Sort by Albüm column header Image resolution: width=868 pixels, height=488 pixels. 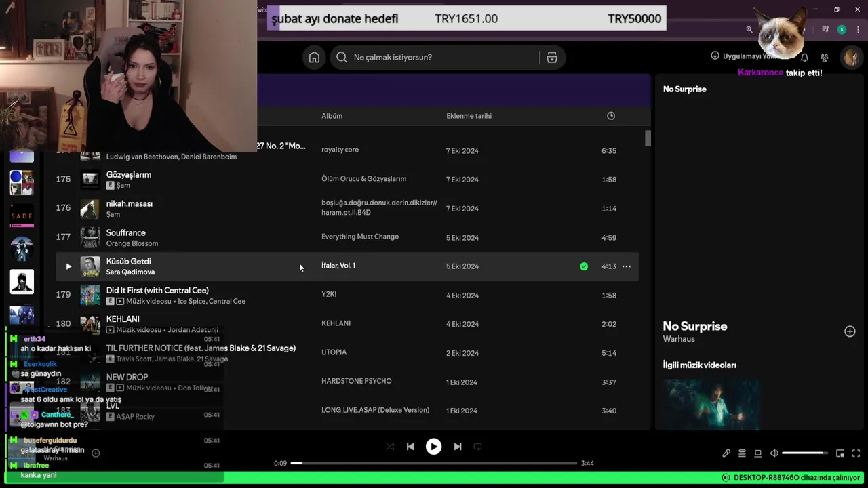pos(332,116)
